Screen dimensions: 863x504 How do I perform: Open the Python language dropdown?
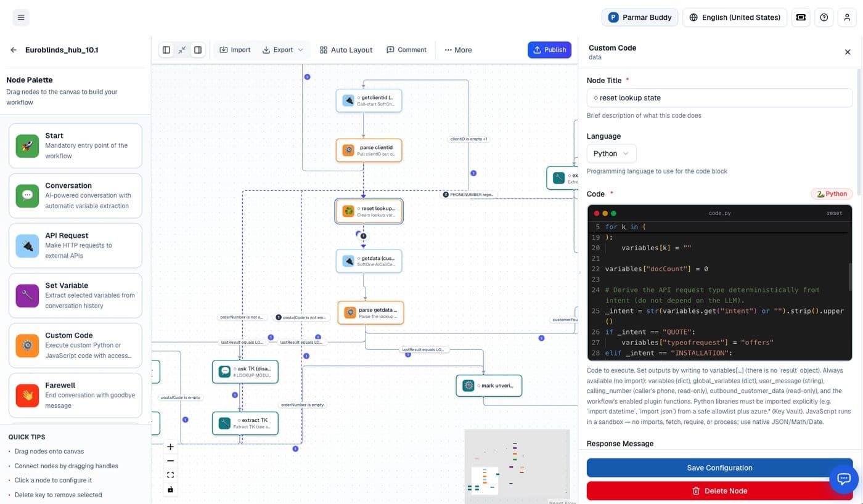click(x=611, y=153)
